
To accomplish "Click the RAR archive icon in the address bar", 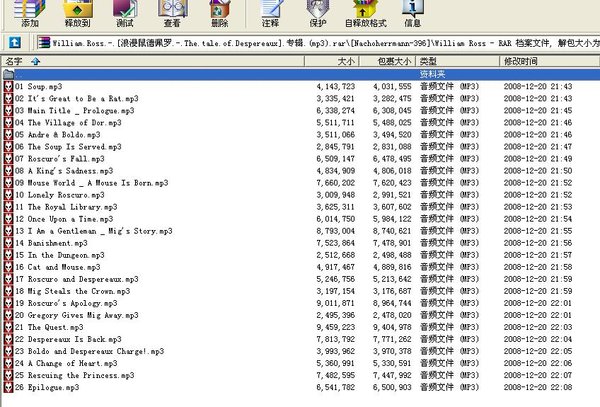I will (x=44, y=43).
